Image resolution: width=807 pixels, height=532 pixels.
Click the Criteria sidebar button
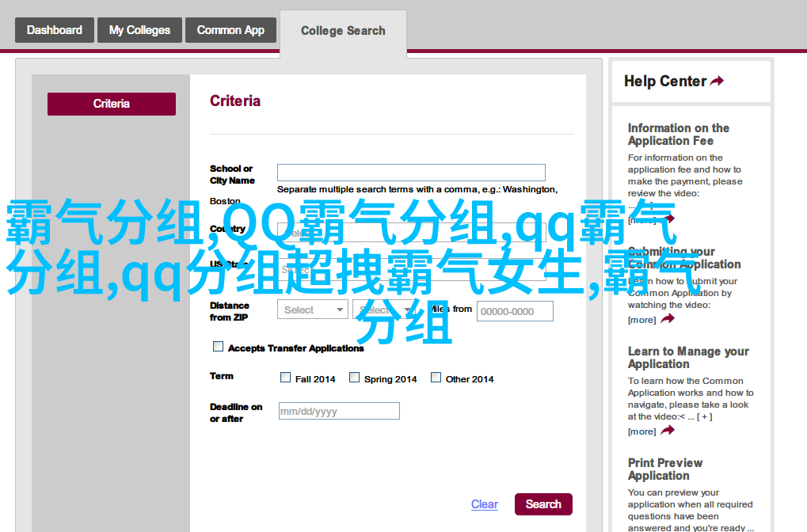112,104
